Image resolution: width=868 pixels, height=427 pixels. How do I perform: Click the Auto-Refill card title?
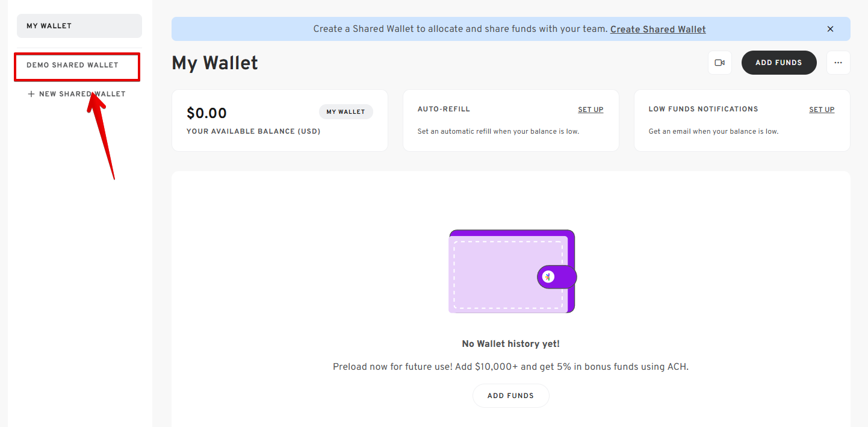click(x=444, y=110)
